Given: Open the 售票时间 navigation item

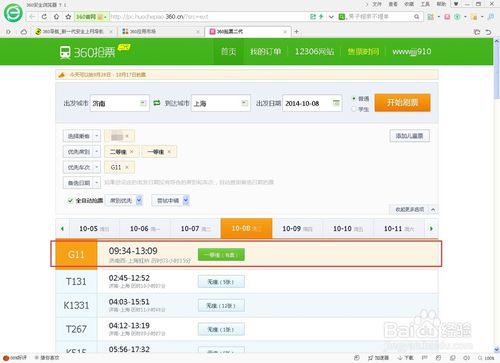Looking at the screenshot, I should coord(363,51).
